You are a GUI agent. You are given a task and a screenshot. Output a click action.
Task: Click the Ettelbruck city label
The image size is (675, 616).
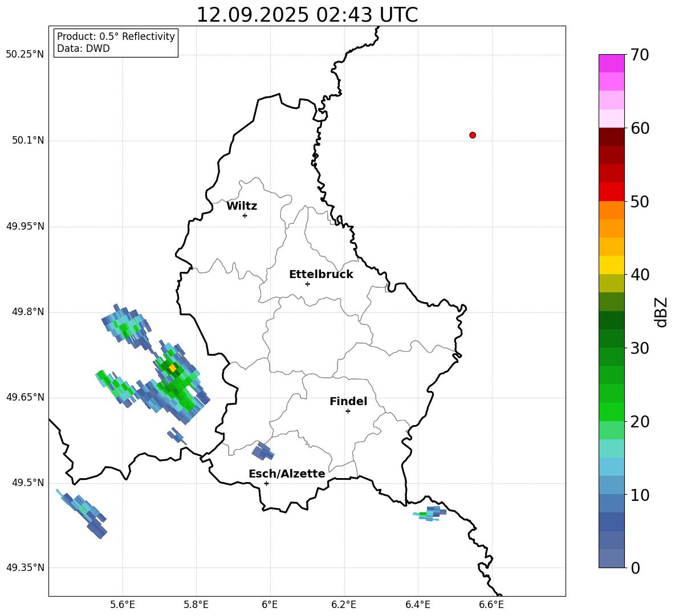coord(321,275)
